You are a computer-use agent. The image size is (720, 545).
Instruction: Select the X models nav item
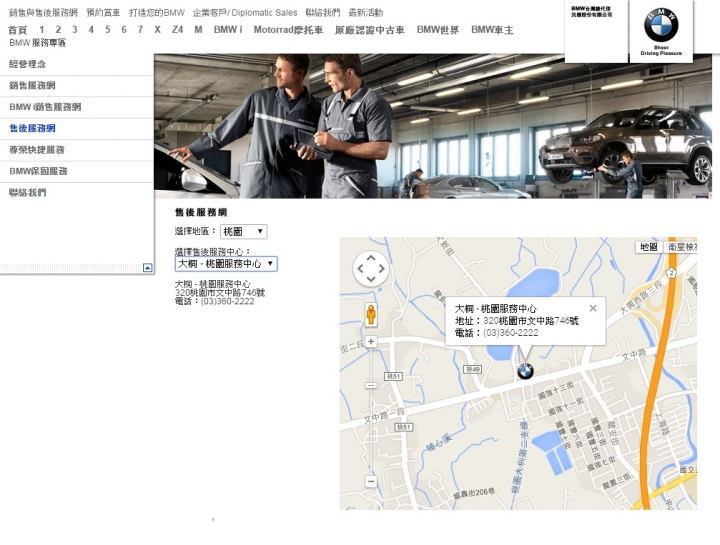pos(158,30)
